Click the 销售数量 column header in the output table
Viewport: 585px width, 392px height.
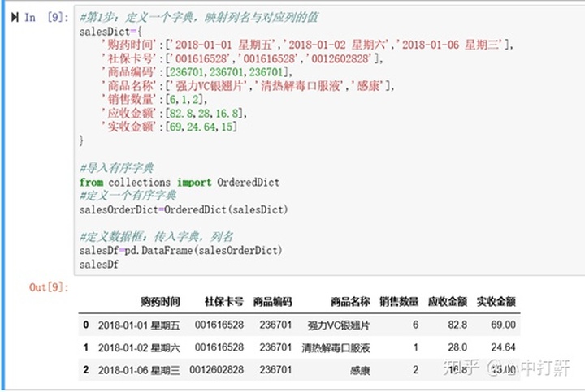tap(399, 301)
